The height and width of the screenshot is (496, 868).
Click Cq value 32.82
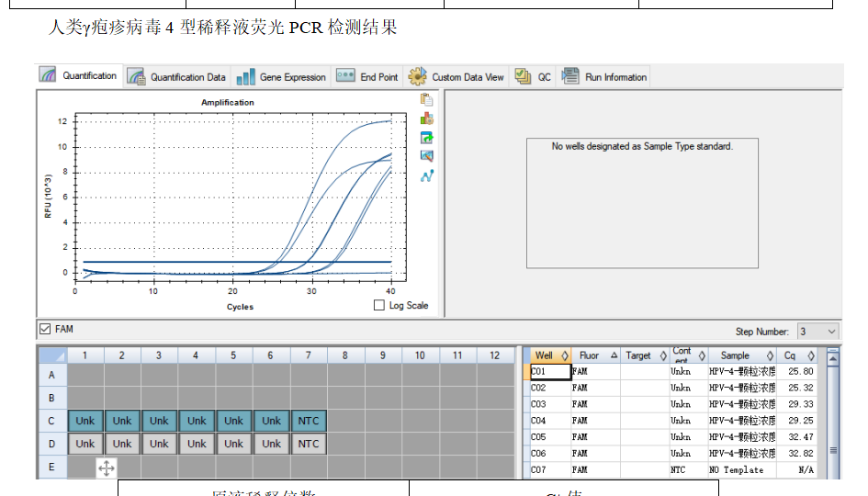(800, 454)
